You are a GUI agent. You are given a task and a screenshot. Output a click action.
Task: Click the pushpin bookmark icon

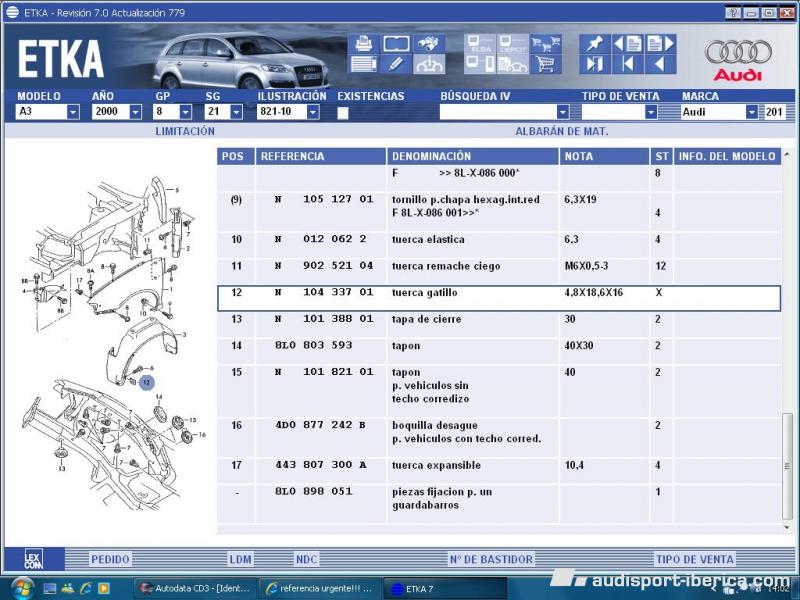(594, 44)
